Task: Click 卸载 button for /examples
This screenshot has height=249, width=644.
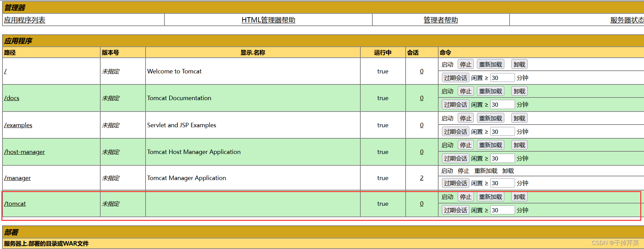Action: 519,118
